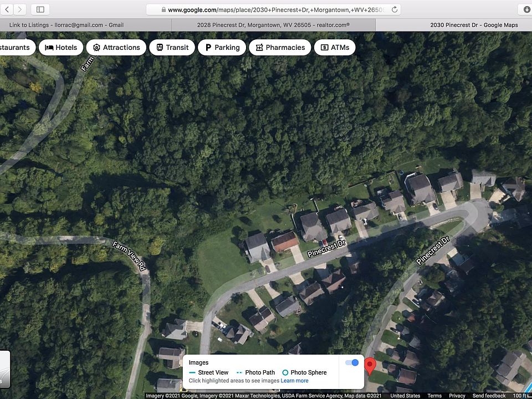Open the Privacy footer link

point(457,396)
